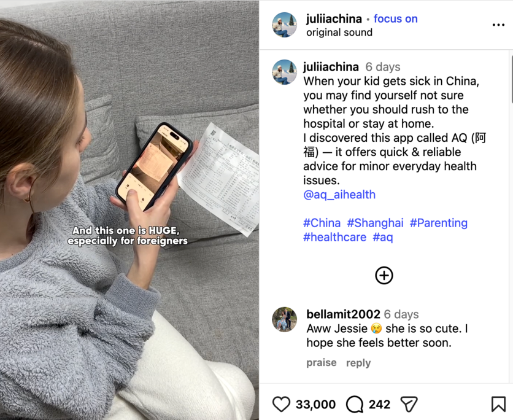Open #healthcare hashtag
Screen dimensions: 513x420
[x=334, y=237]
